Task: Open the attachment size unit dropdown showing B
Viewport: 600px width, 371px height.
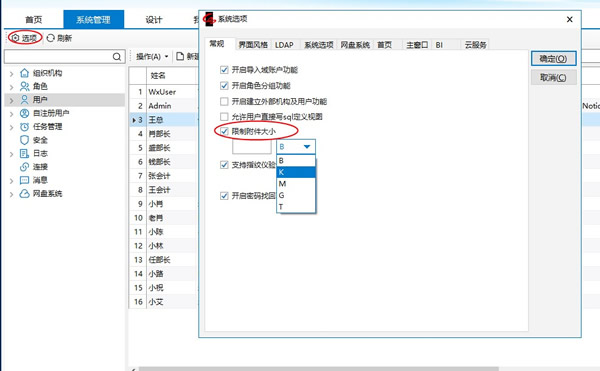Action: tap(296, 146)
